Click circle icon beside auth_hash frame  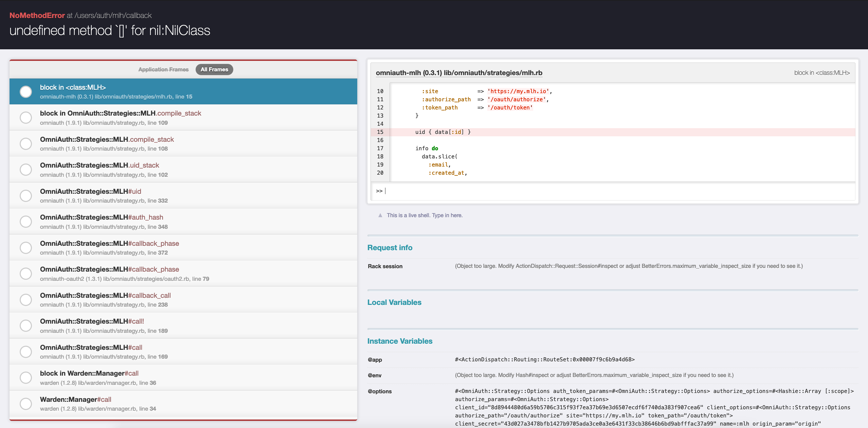26,222
